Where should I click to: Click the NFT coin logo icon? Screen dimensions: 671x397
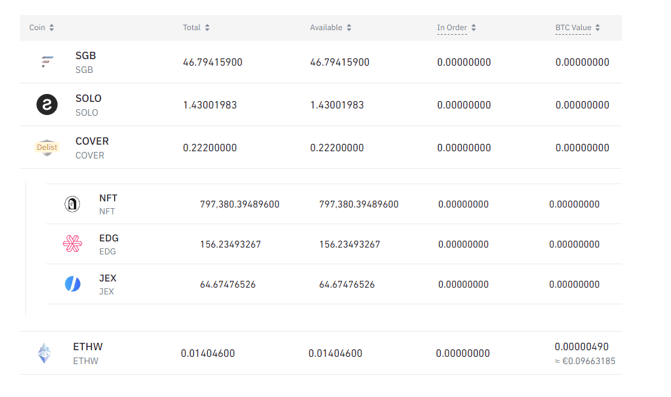coord(72,204)
